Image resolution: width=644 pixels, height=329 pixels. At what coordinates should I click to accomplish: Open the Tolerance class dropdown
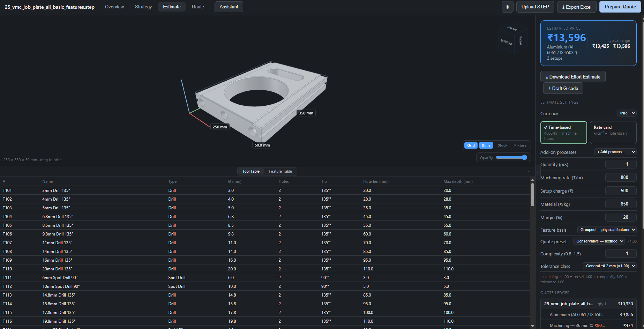point(610,266)
